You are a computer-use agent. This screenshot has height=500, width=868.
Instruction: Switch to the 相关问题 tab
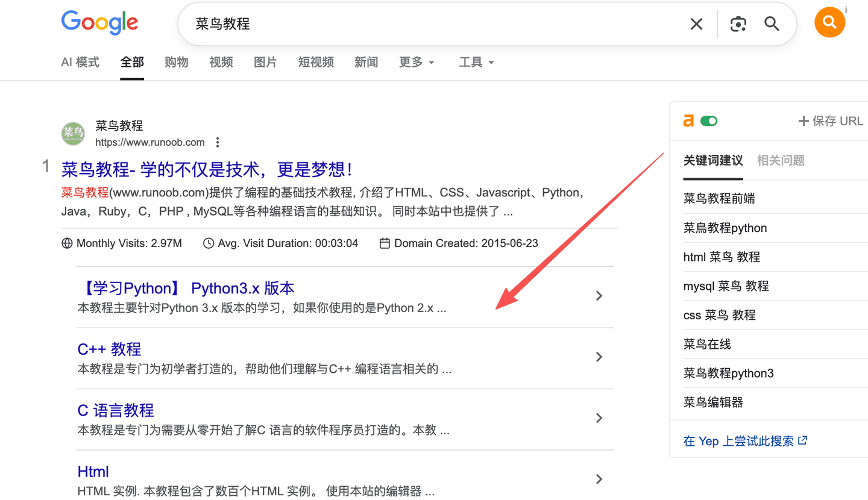tap(781, 160)
